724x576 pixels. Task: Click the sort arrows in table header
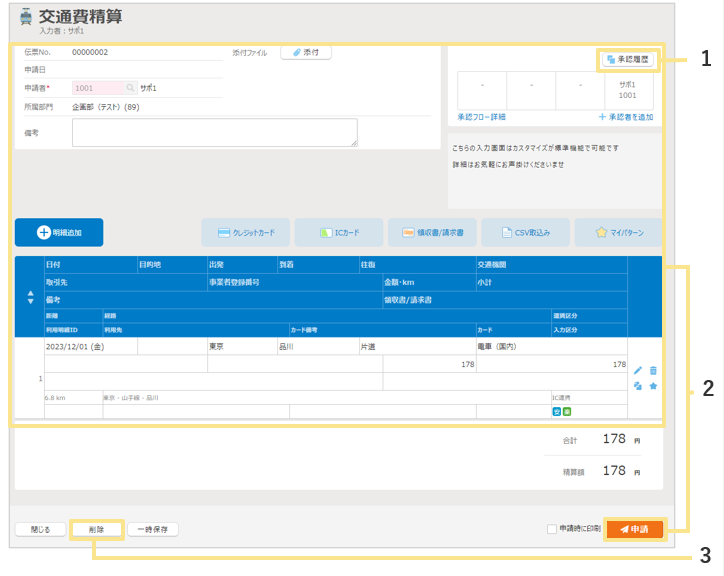point(30,298)
